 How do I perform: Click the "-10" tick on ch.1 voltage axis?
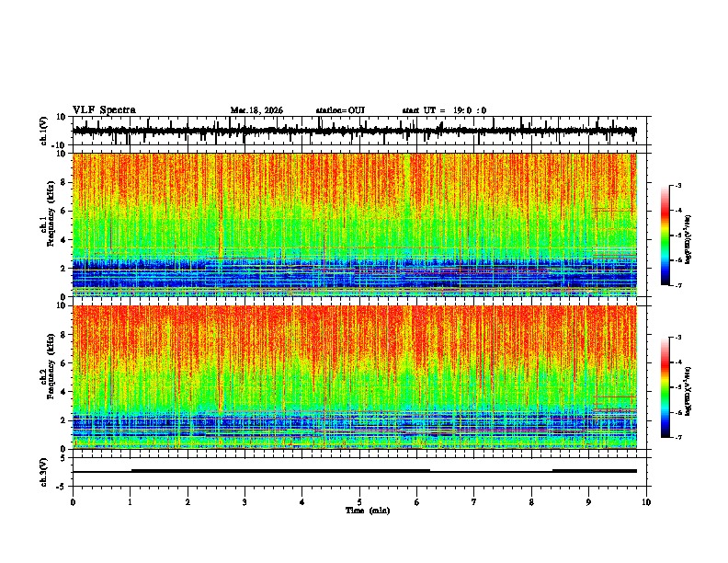click(x=60, y=145)
